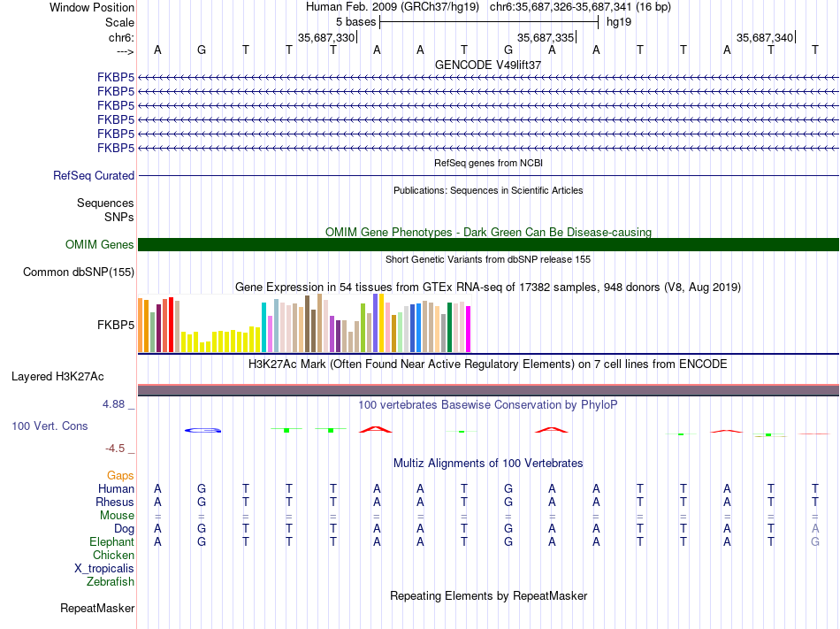Screen dimensions: 840x629
Task: Click the 'Dog' alignment row label
Action: (x=124, y=529)
